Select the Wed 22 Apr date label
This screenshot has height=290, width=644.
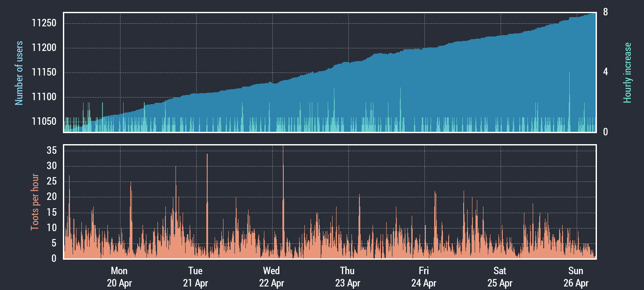(x=271, y=277)
